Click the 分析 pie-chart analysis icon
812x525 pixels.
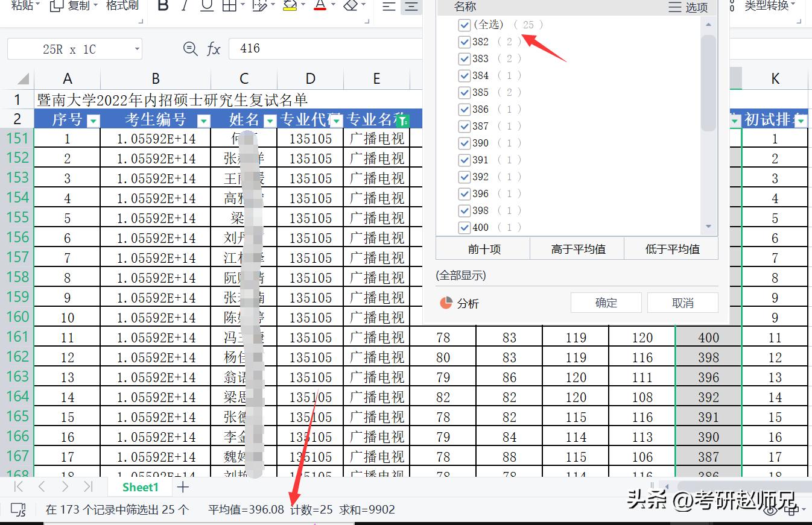pyautogui.click(x=448, y=304)
